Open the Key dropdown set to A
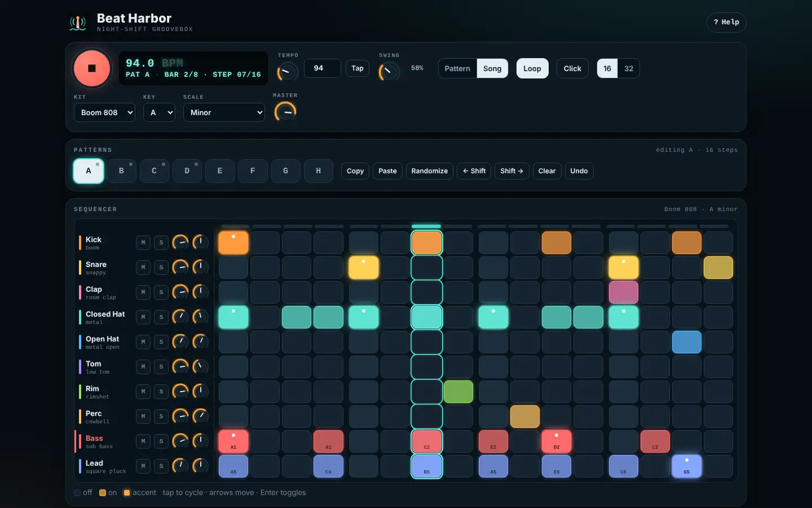The image size is (812, 508). [159, 112]
